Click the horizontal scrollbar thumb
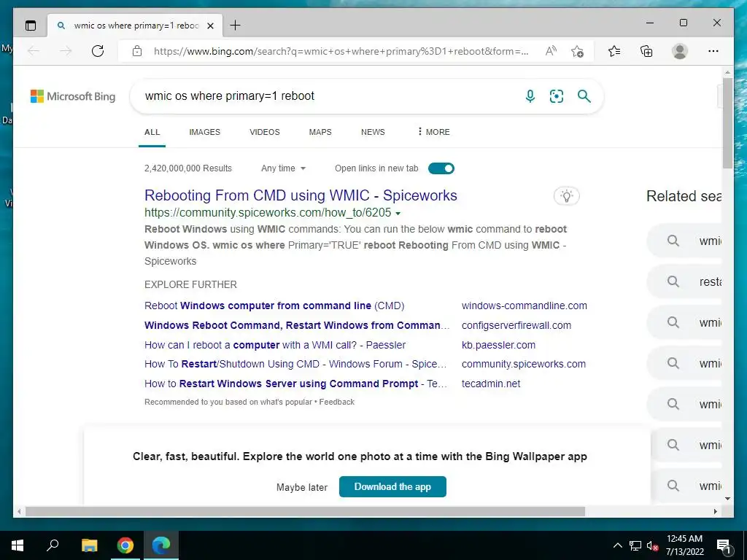Viewport: 747px width, 560px height. point(305,511)
